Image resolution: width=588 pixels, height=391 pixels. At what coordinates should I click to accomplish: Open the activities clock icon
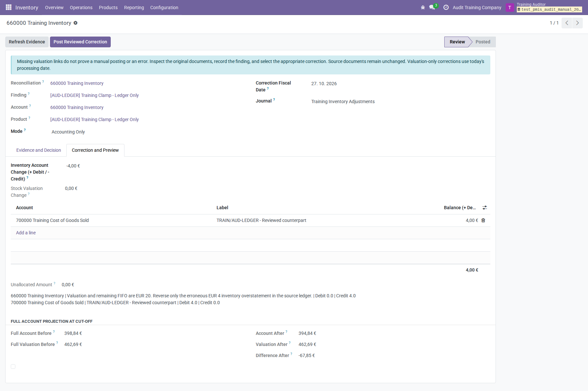point(446,7)
